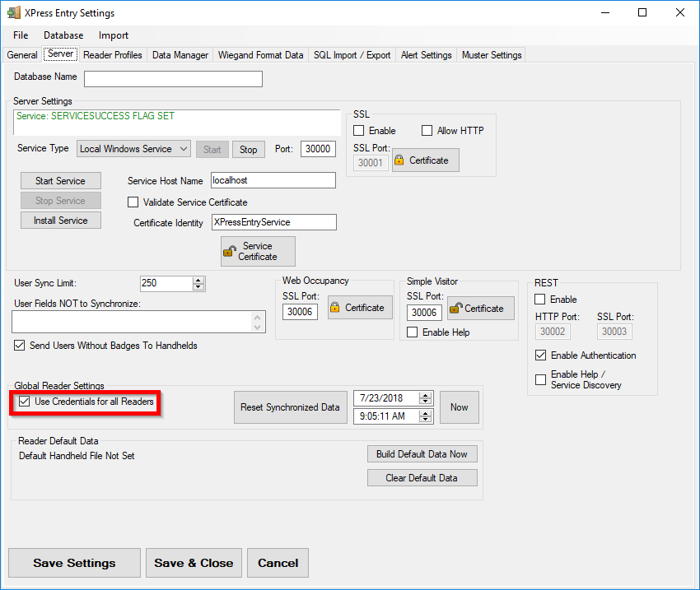Click the Service Certificate unlocked padlock button

pyautogui.click(x=258, y=251)
